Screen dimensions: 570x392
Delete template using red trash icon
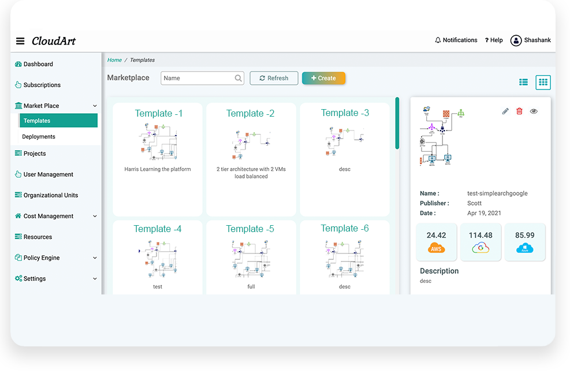[x=519, y=111]
